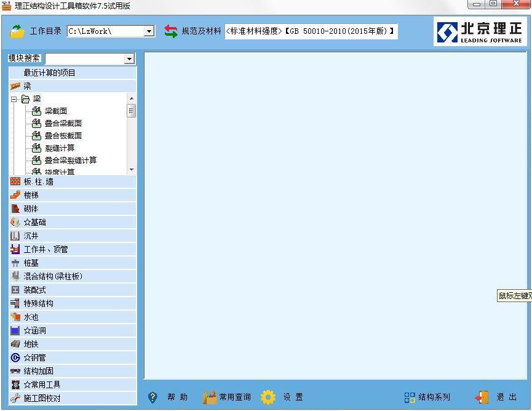Click the tree scrollbar down arrow

[x=132, y=169]
